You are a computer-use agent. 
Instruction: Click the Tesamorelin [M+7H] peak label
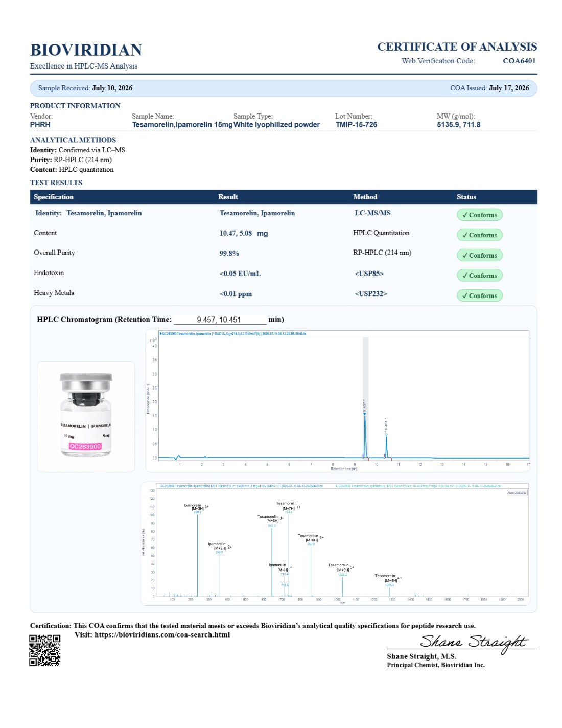(288, 506)
